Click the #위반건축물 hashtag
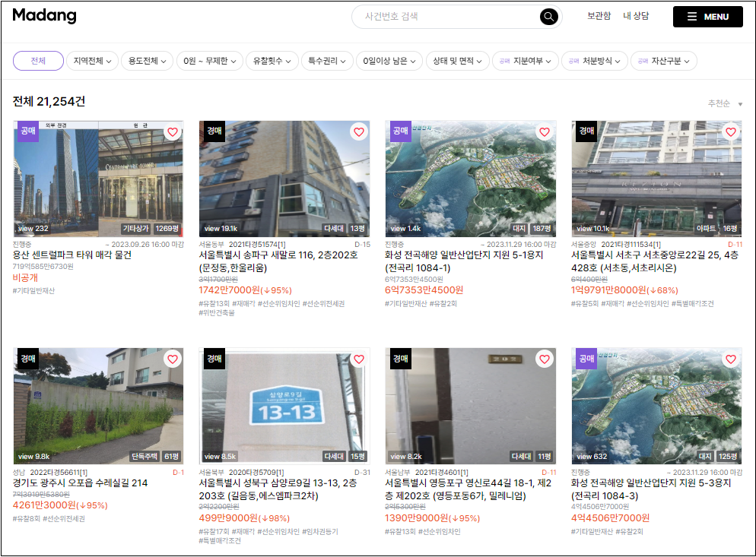 (217, 313)
